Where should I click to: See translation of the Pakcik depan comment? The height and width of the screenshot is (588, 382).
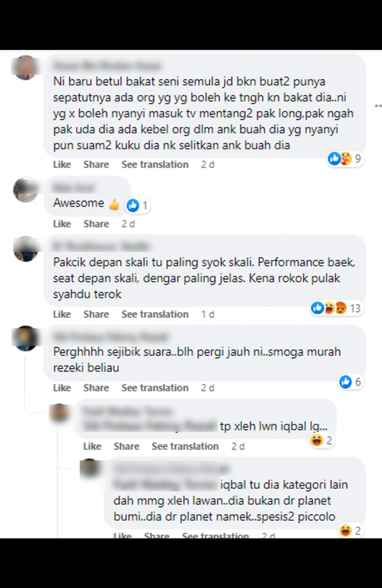[155, 314]
